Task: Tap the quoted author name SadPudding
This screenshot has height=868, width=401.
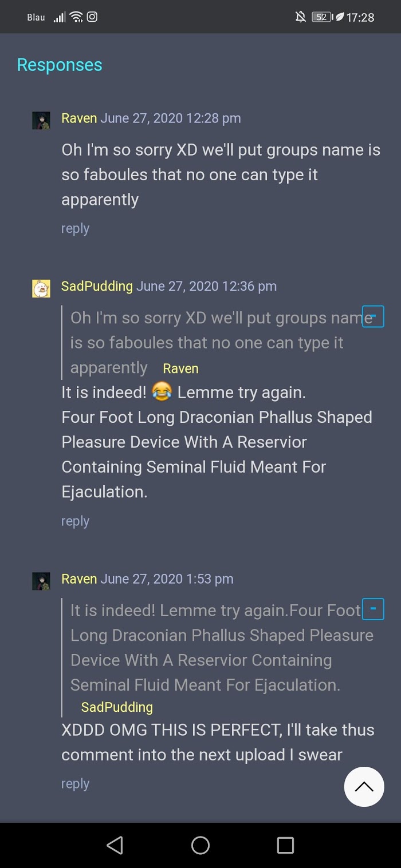Action: click(117, 707)
